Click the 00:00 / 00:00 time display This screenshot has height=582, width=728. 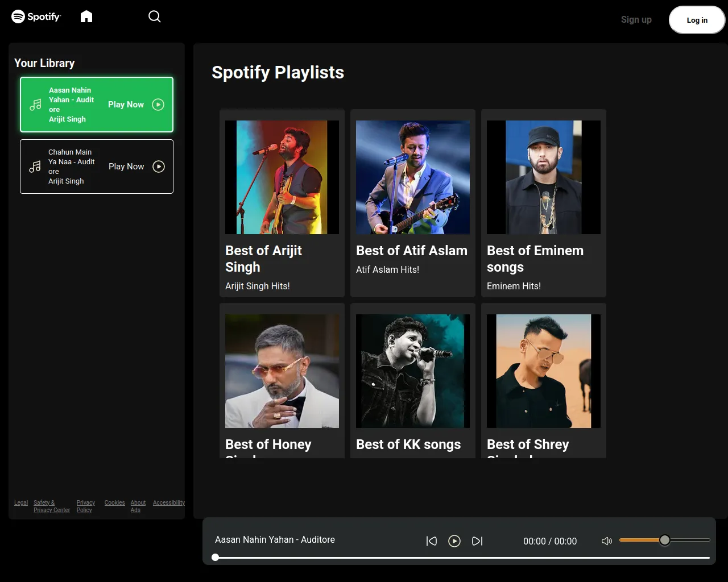click(x=550, y=541)
